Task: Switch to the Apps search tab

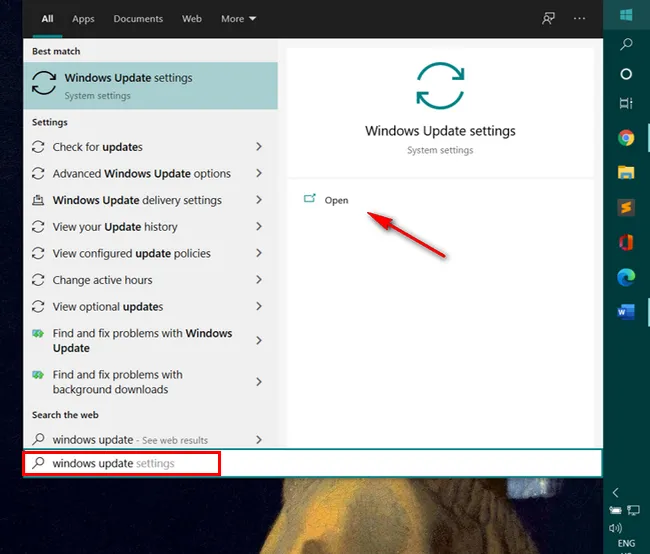Action: (83, 19)
